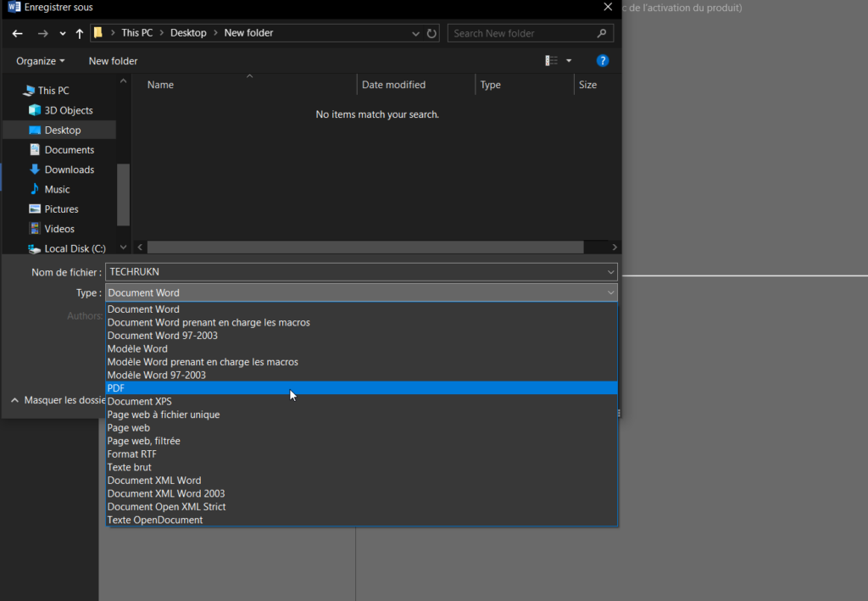Open more view options arrow
Screen dimensions: 868x601
coord(569,61)
